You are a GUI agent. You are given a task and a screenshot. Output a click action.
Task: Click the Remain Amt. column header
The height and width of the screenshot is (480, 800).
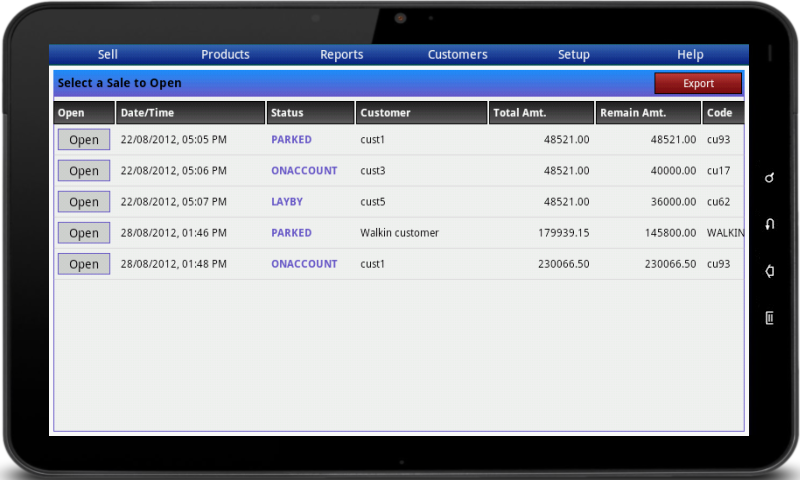648,113
